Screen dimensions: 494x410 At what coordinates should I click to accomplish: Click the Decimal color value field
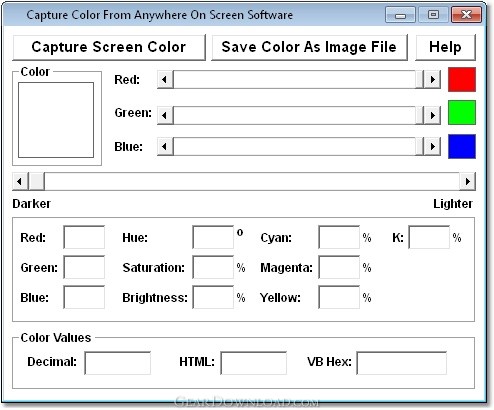(x=118, y=363)
